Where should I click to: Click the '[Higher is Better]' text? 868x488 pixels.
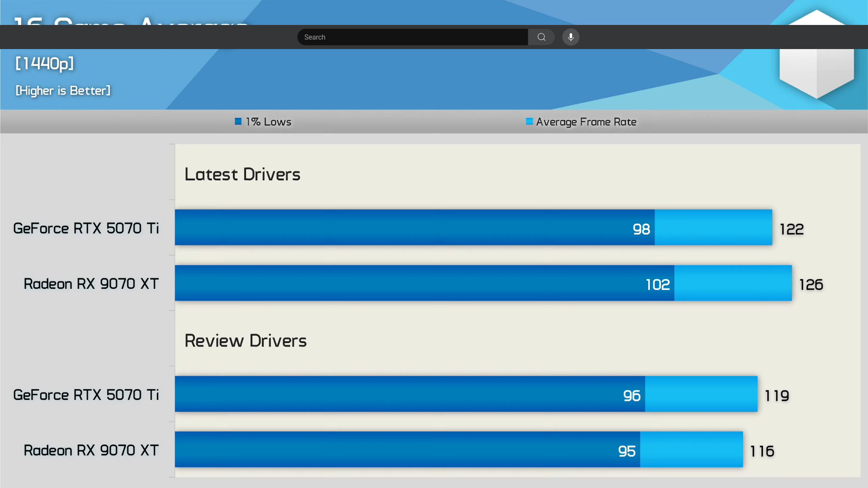[x=63, y=90]
